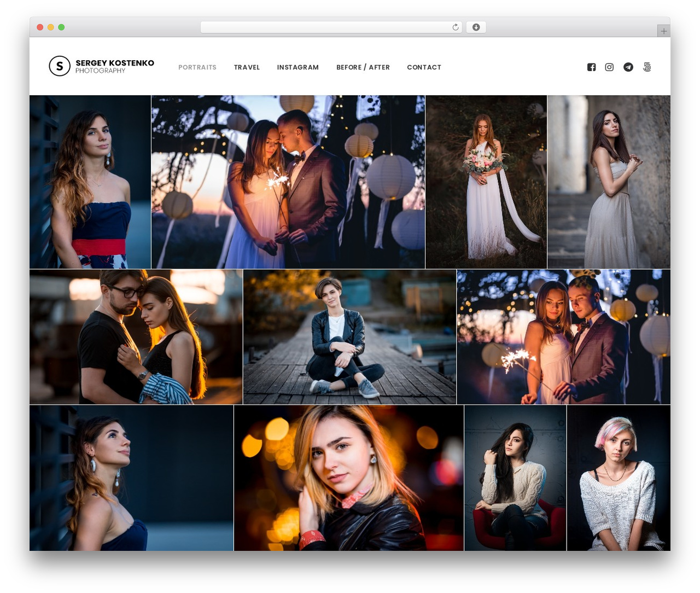Navigate to the Contact page
Viewport: 700px width, 593px height.
(x=424, y=67)
